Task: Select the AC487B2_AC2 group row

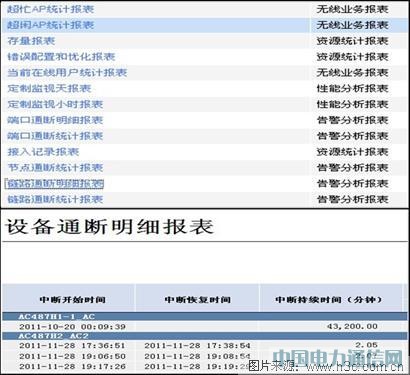Action: [205, 336]
